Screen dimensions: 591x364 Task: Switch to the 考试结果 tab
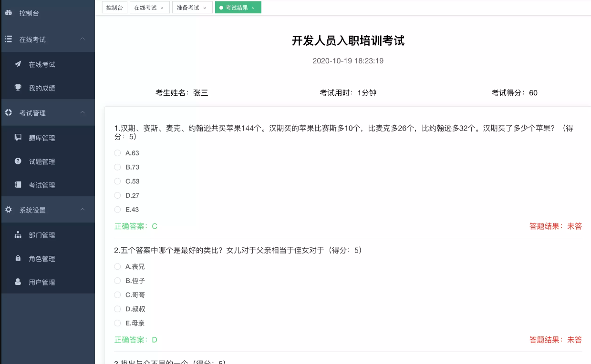tap(237, 8)
